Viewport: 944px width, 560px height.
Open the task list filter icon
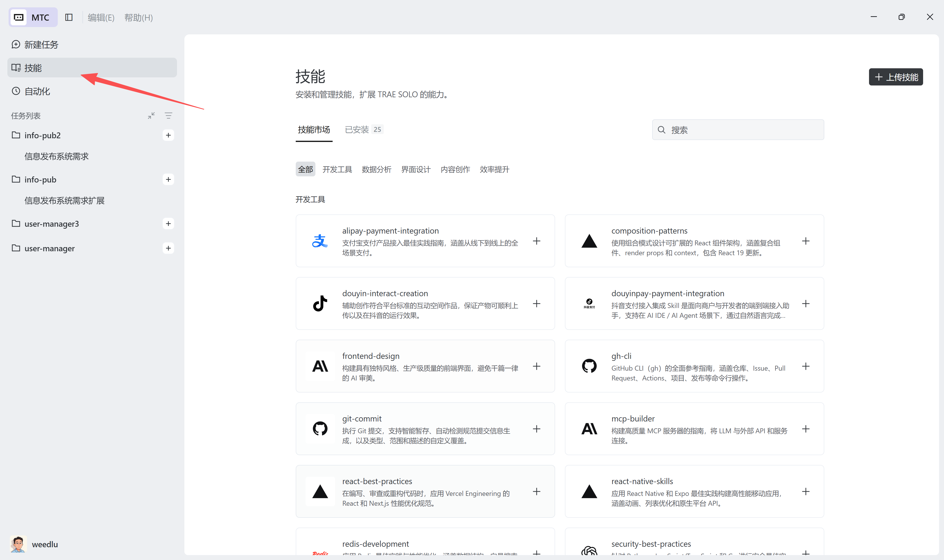168,115
